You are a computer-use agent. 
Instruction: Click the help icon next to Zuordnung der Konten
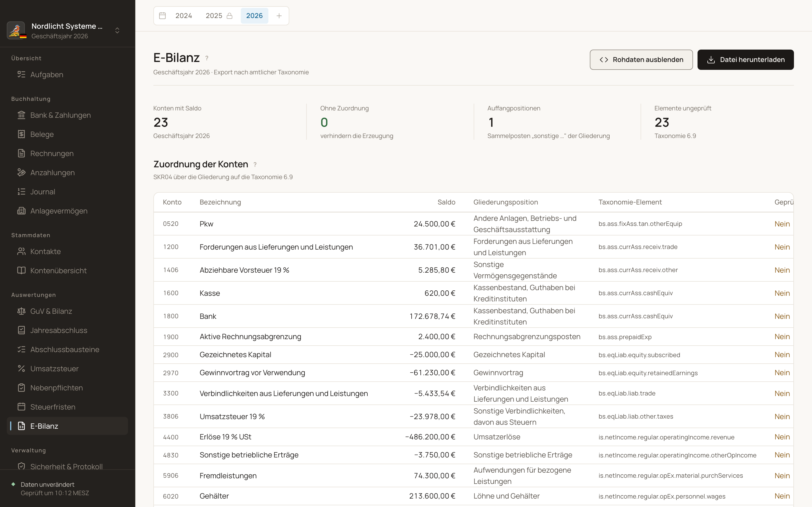pos(255,165)
